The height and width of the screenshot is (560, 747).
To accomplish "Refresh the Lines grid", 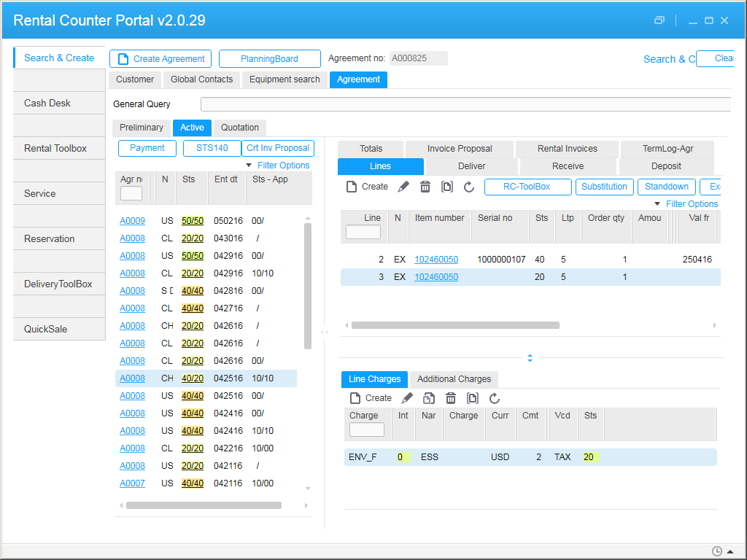I will click(x=469, y=187).
